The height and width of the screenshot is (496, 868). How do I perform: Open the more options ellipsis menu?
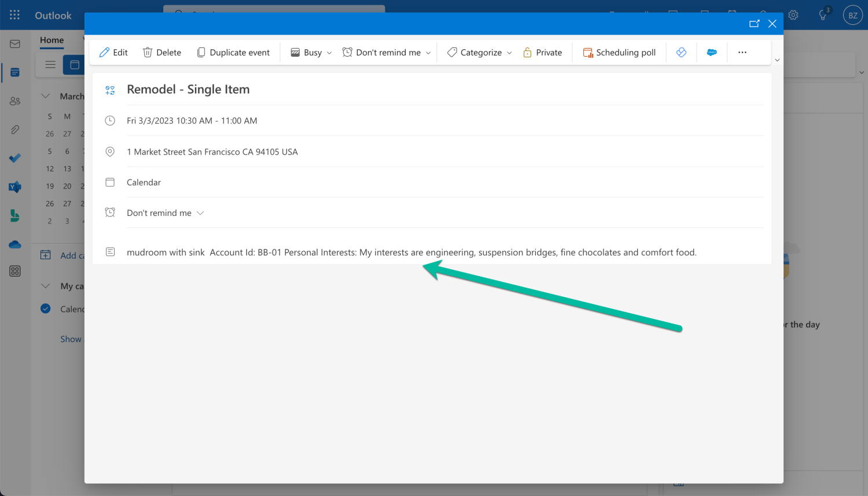point(742,53)
